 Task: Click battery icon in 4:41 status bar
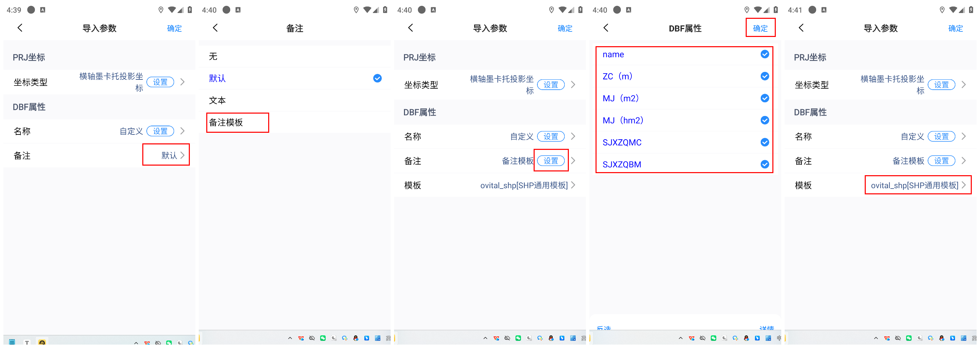(971, 10)
